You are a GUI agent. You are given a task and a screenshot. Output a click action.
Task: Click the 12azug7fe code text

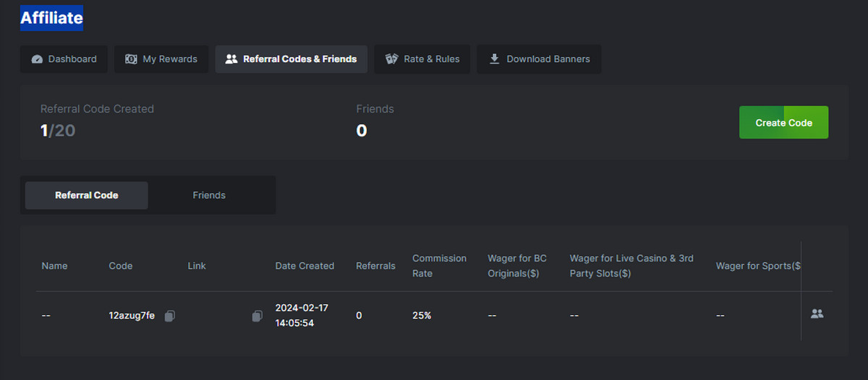[132, 316]
